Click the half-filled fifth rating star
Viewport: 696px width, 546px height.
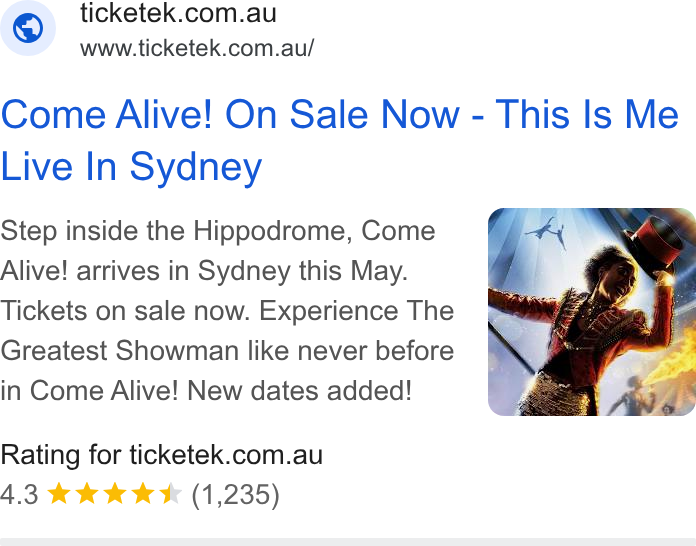coord(171,494)
